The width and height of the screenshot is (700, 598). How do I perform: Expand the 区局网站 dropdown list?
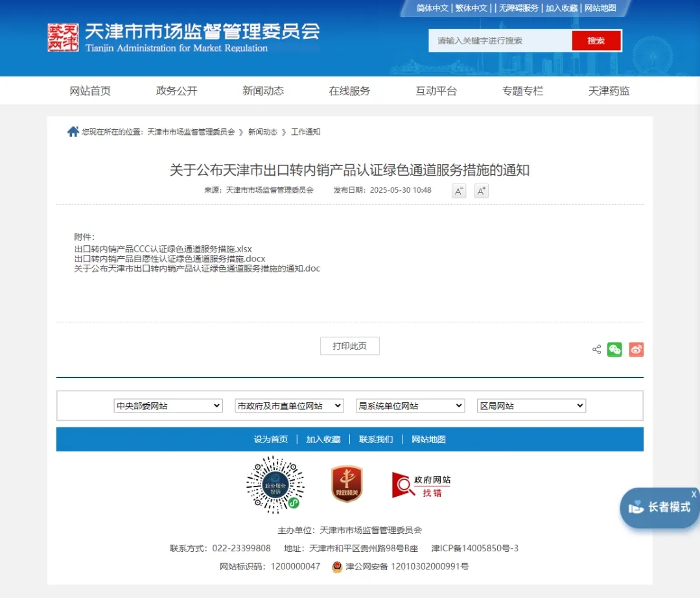tap(531, 406)
